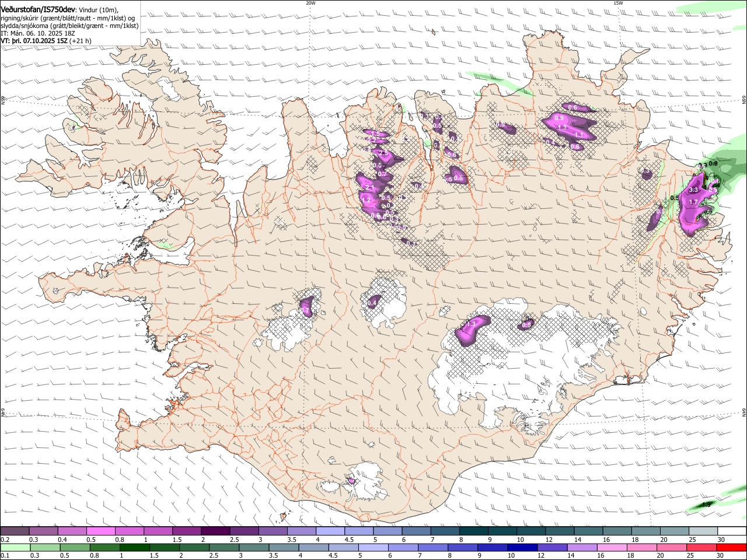Click the Veðurstofan/IS750dev title text
This screenshot has width=747, height=560.
(38, 9)
